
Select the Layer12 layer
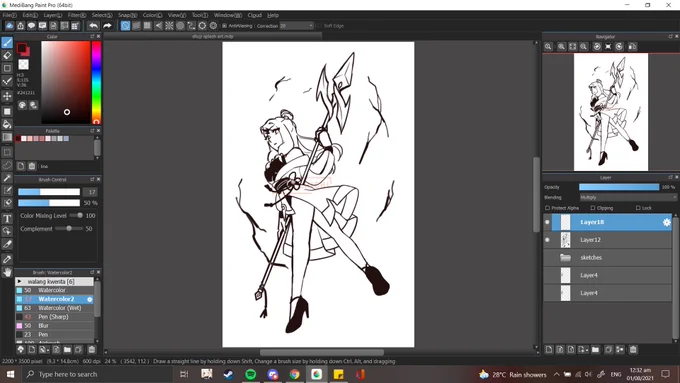pos(608,240)
